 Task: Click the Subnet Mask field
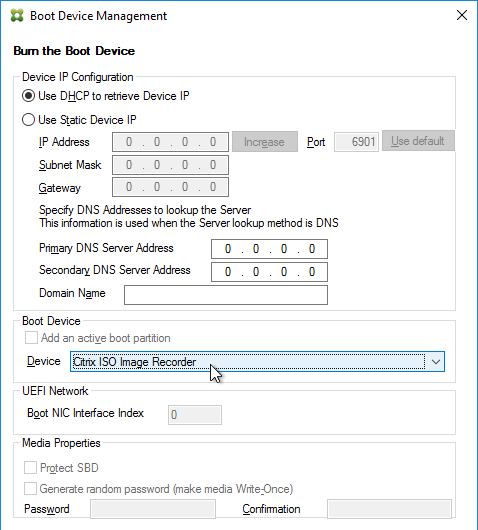170,165
